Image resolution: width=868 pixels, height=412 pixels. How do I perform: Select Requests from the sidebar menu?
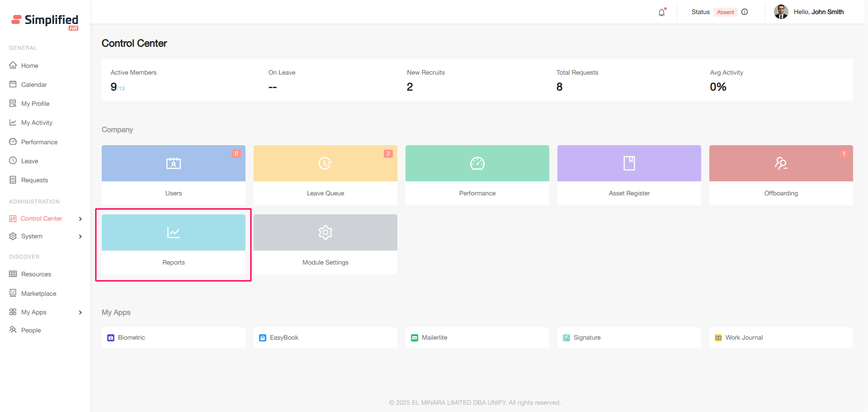(x=34, y=180)
